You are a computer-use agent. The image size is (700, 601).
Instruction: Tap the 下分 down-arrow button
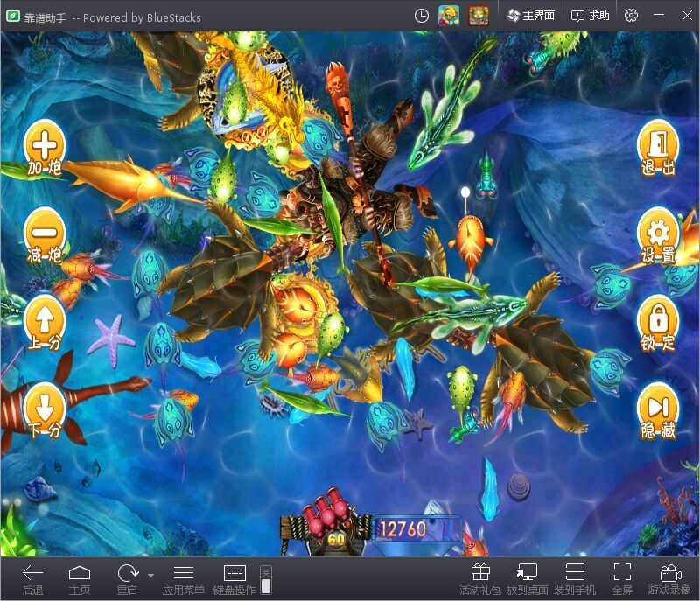click(45, 409)
